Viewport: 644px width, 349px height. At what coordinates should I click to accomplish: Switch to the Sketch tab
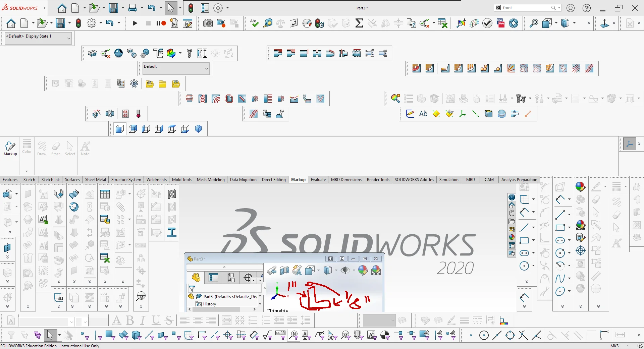coord(29,180)
